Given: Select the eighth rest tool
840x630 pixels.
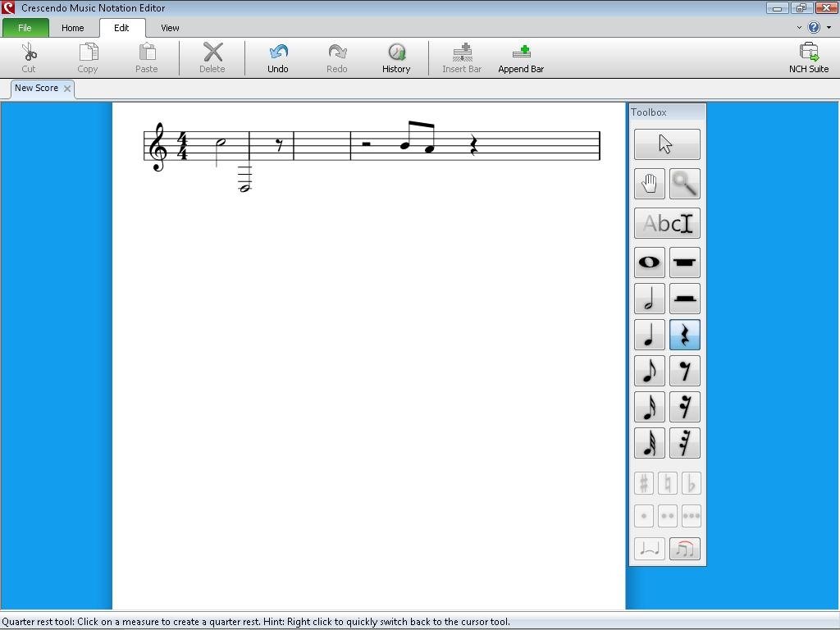Looking at the screenshot, I should [x=685, y=371].
